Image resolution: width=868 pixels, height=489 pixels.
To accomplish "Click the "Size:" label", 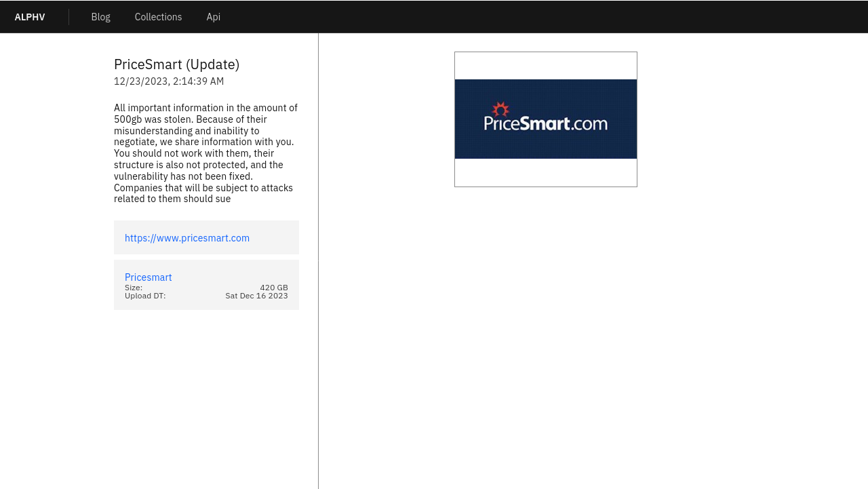I will (x=134, y=288).
